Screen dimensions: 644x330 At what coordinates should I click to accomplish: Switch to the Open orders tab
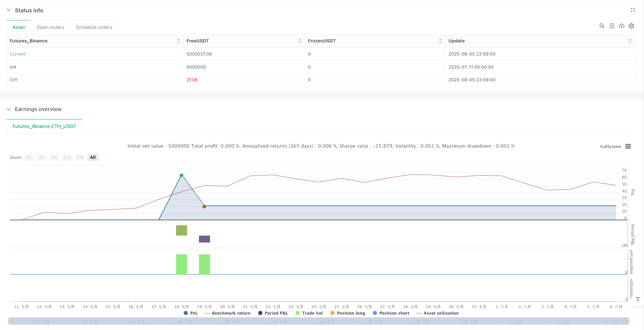click(x=50, y=27)
